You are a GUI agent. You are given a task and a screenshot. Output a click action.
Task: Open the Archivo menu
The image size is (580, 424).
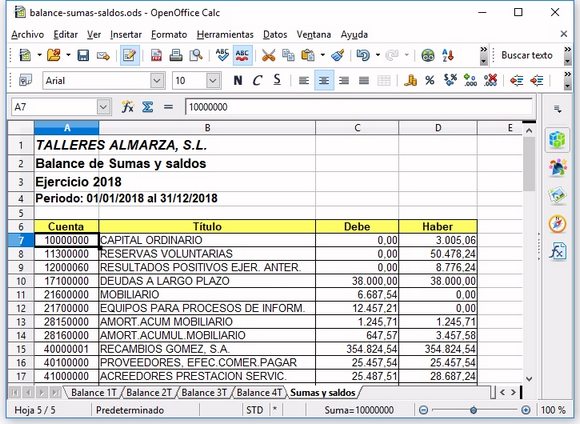28,34
